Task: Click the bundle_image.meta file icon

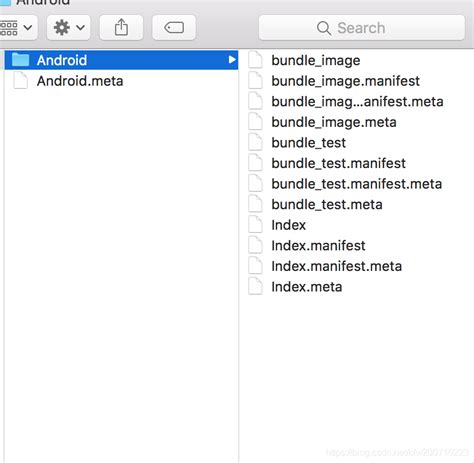Action: click(256, 122)
